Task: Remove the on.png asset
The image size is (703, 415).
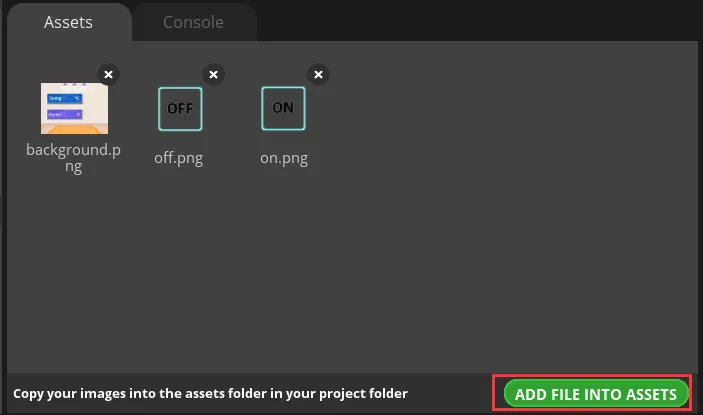Action: point(318,74)
